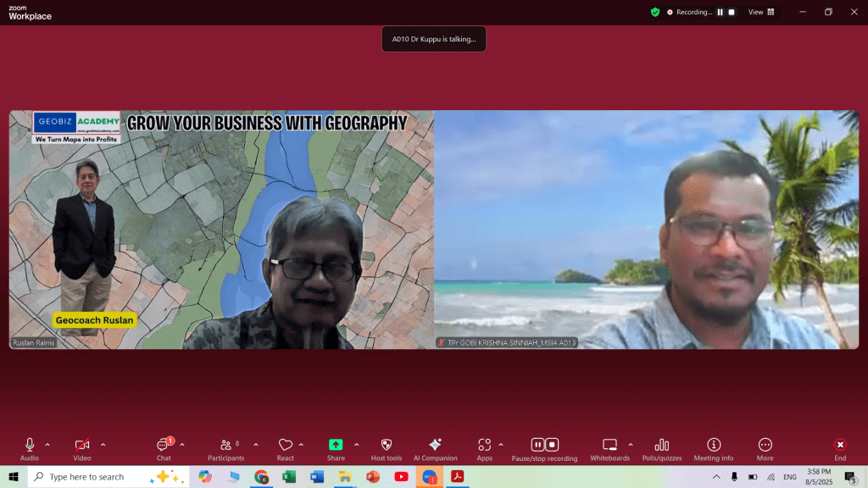Open the Whiteboards tool
The width and height of the screenshot is (868, 488).
pyautogui.click(x=609, y=448)
